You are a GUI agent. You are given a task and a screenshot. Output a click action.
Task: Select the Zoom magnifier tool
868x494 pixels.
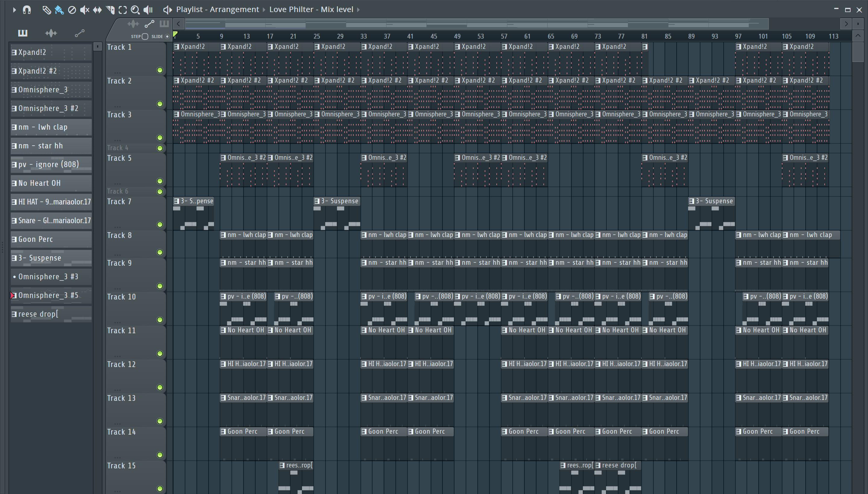(x=135, y=10)
